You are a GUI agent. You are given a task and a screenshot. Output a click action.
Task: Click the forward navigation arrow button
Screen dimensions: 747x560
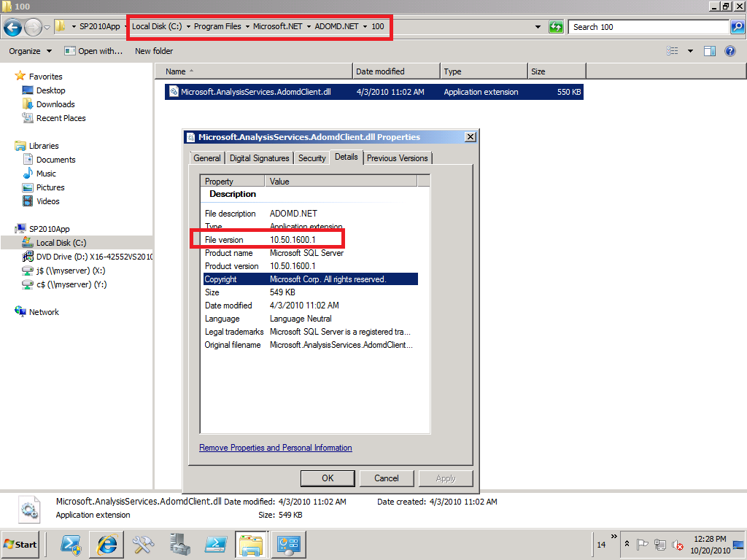(x=32, y=27)
